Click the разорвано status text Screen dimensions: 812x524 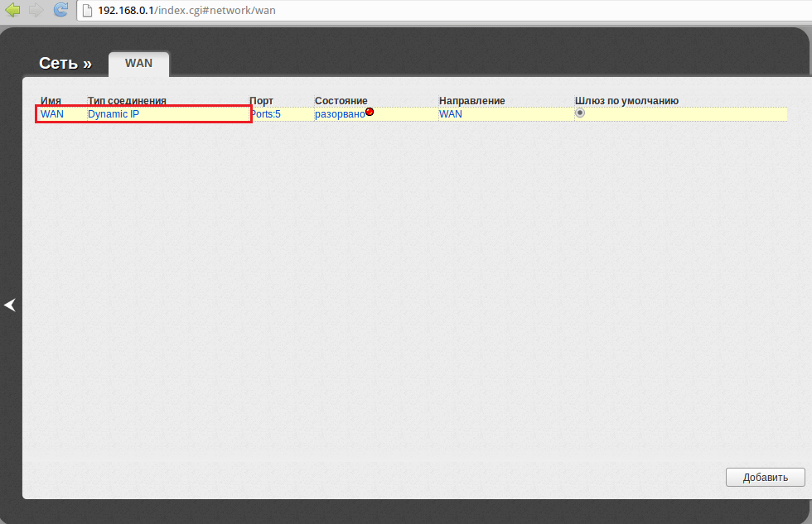tap(340, 114)
